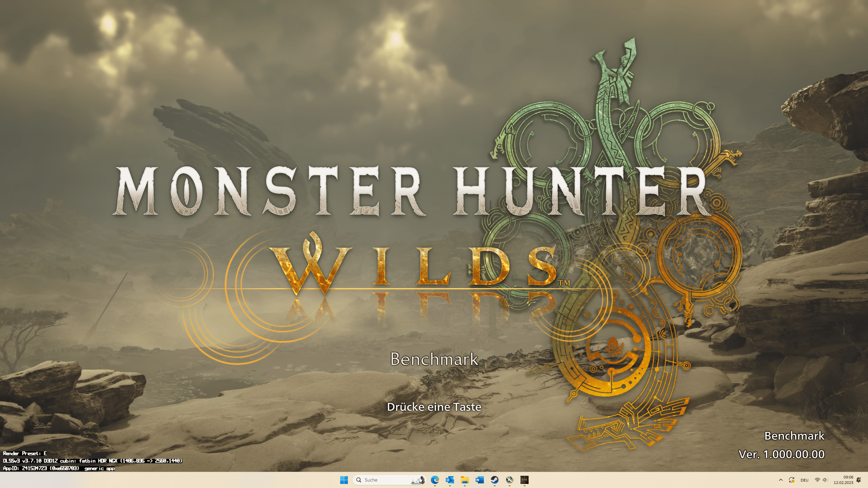Open the sync update tray icon
The height and width of the screenshot is (488, 868).
pyautogui.click(x=792, y=480)
